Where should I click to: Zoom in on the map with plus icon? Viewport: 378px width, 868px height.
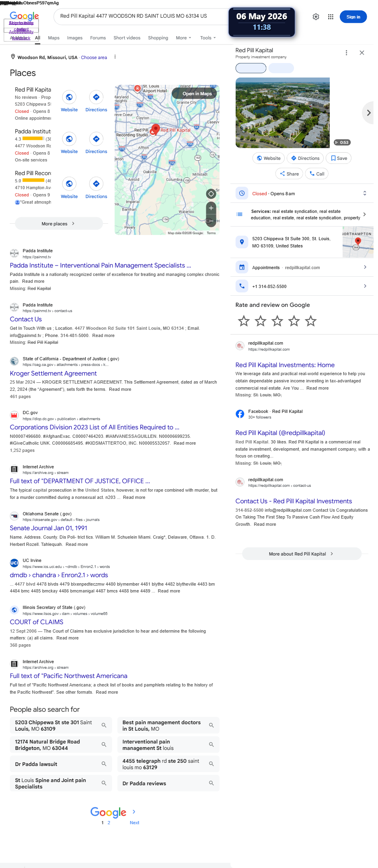tap(211, 208)
